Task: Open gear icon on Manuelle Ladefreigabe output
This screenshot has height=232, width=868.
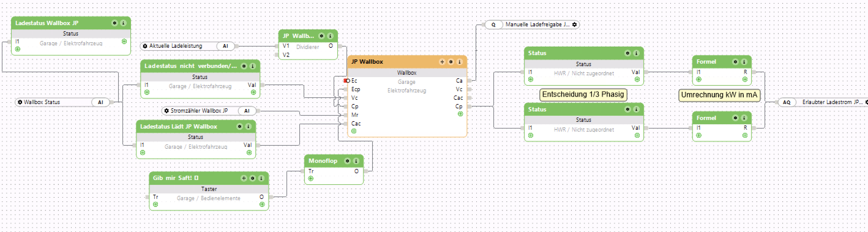Action: pyautogui.click(x=574, y=24)
